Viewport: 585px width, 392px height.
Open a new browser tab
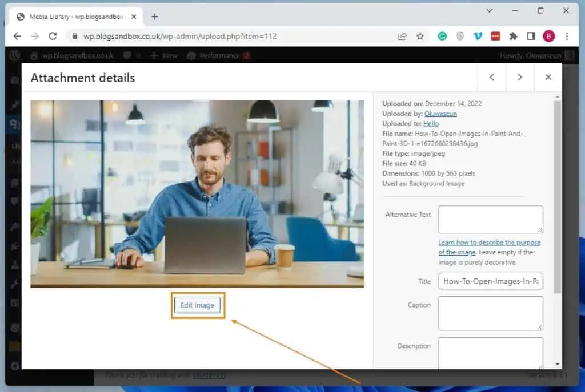(155, 17)
